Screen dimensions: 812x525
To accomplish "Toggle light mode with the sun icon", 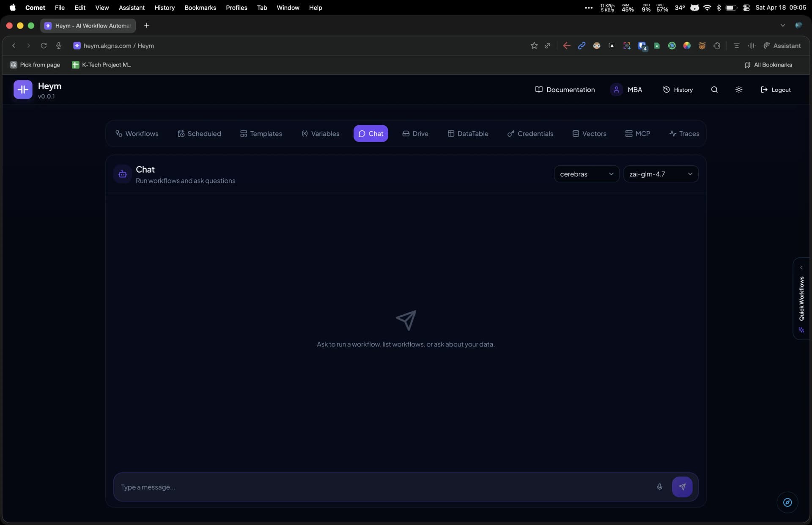I will click(x=738, y=89).
